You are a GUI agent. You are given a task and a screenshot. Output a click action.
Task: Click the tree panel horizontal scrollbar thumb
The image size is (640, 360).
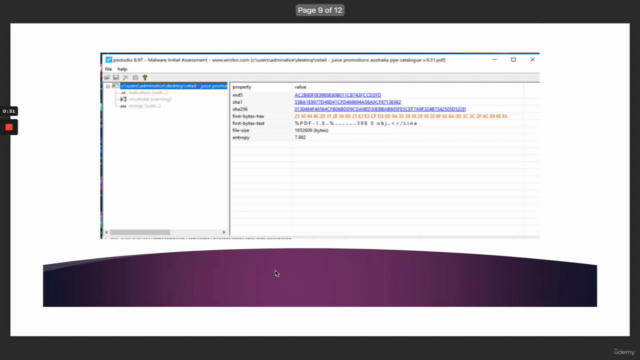click(140, 232)
